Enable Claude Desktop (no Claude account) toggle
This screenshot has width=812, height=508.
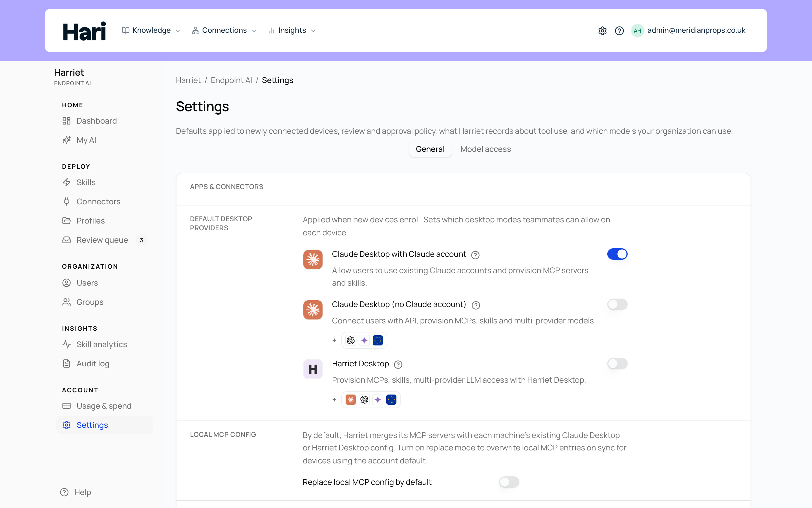[x=617, y=305]
